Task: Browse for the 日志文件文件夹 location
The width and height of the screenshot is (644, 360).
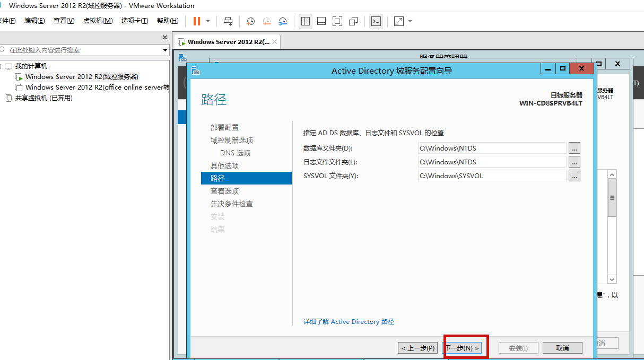Action: (x=574, y=162)
